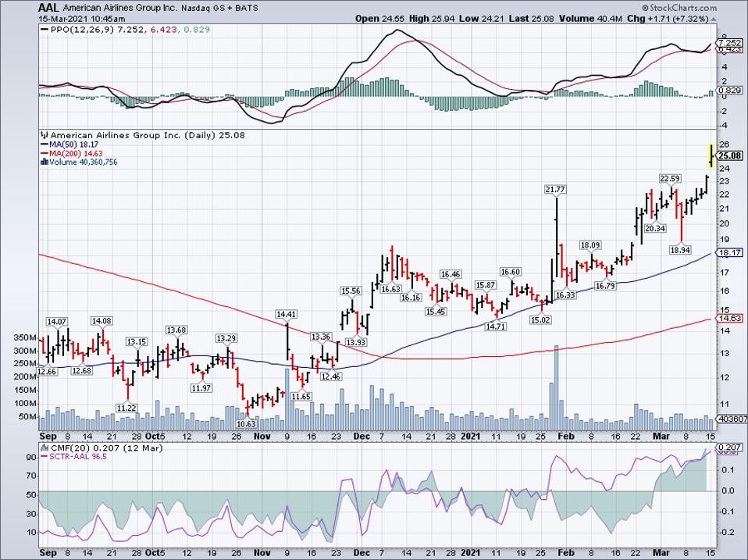Click the 16.46 price label
Image resolution: width=748 pixels, height=560 pixels.
(x=451, y=274)
